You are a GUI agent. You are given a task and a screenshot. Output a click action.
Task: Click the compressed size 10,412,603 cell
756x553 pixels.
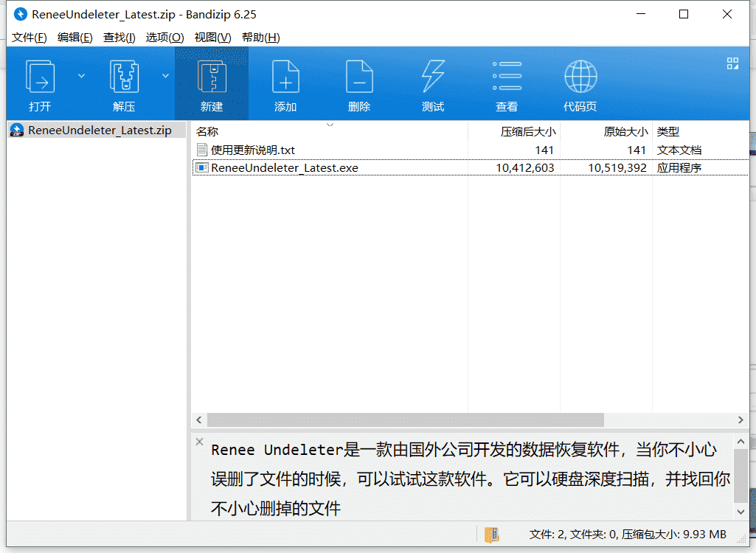(524, 168)
